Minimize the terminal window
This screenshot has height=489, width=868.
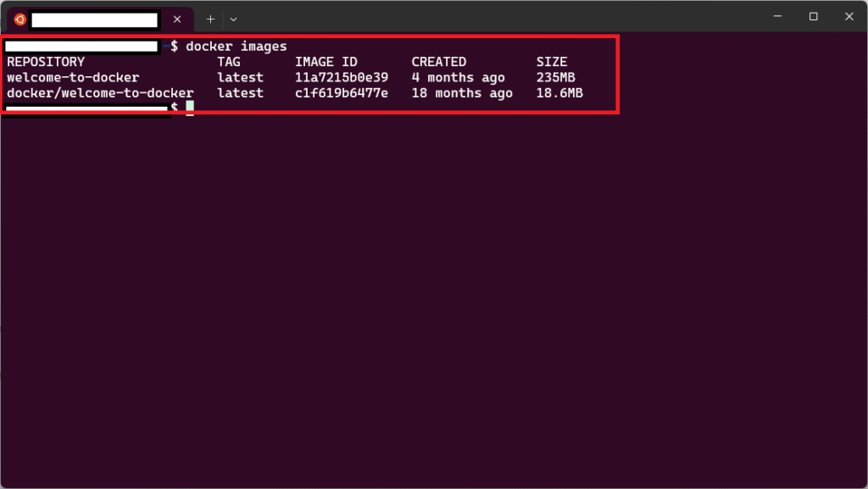[x=778, y=17]
